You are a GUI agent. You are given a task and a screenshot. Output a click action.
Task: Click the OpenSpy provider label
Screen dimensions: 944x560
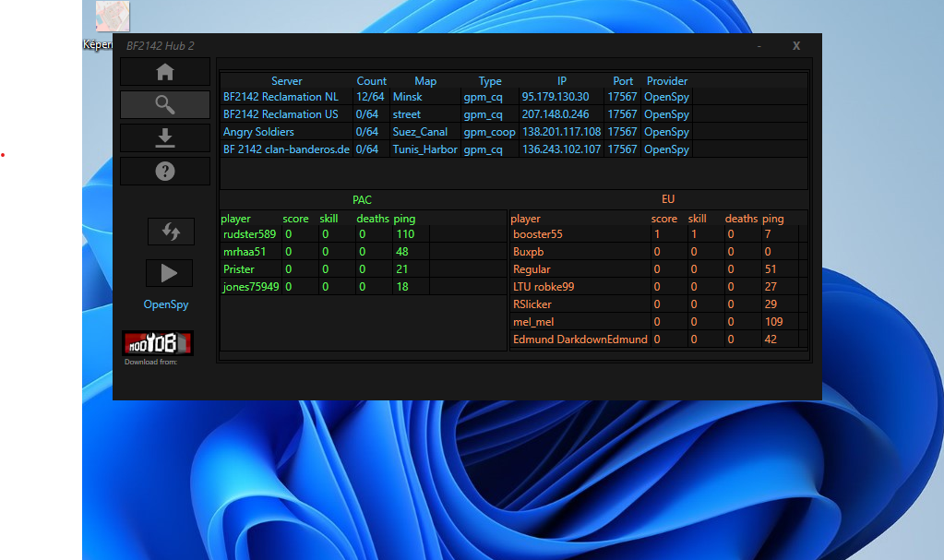pyautogui.click(x=166, y=304)
